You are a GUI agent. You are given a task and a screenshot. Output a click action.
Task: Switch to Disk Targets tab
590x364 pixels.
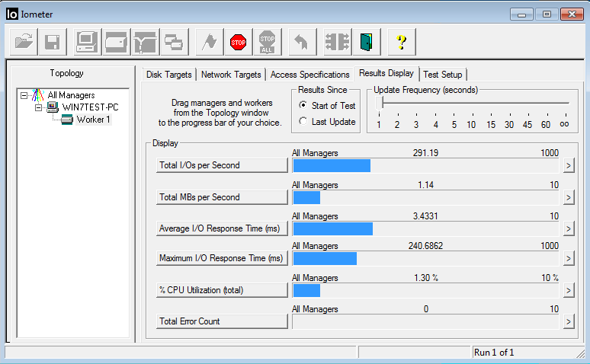169,75
